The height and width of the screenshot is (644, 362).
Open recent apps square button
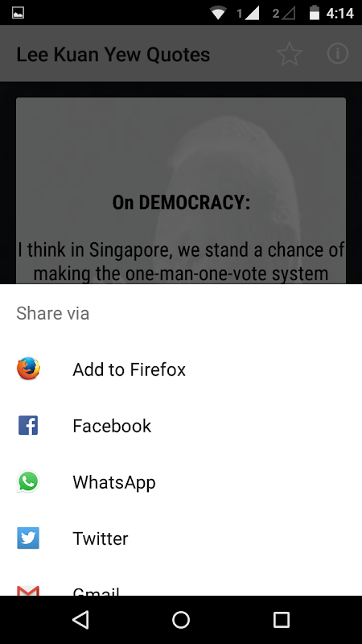[282, 619]
